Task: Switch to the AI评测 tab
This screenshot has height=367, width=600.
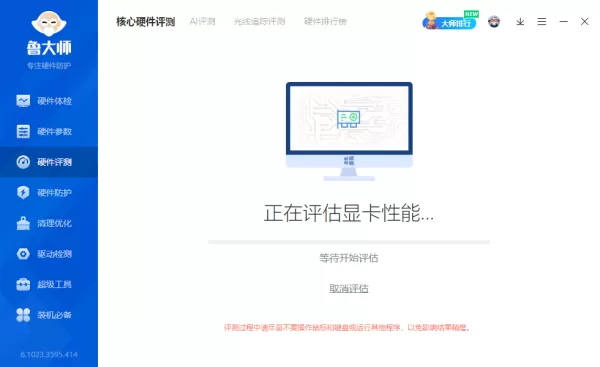Action: (202, 21)
